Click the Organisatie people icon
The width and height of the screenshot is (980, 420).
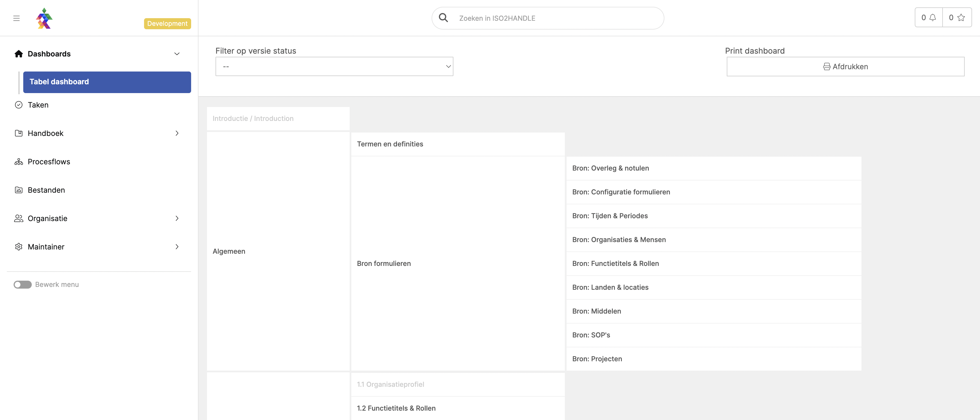point(19,219)
